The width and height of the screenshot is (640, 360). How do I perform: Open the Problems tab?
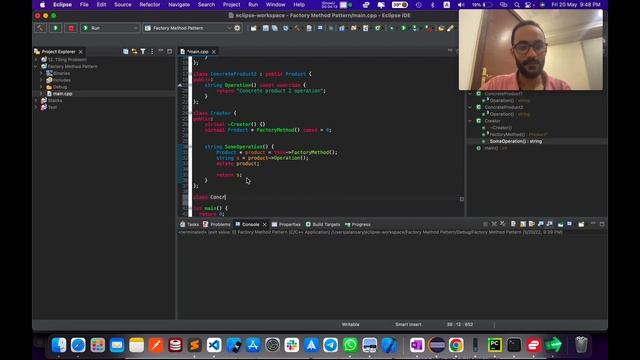click(x=217, y=224)
